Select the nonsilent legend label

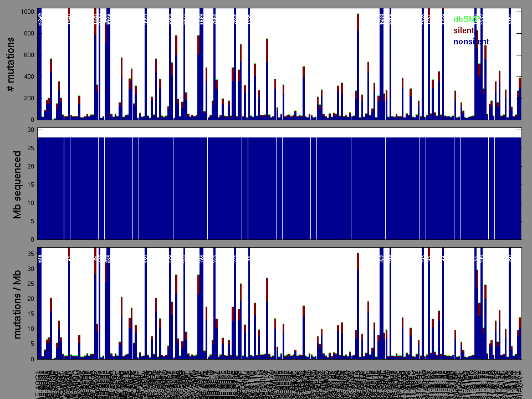pos(471,42)
